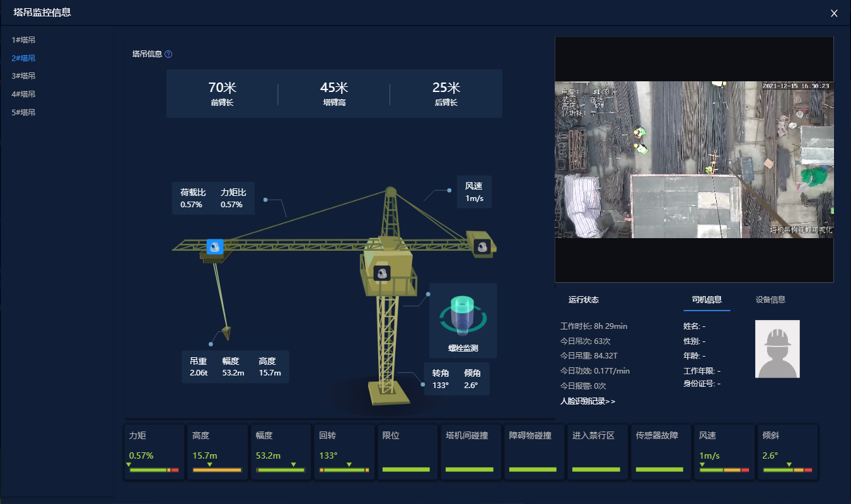Close the 塔吊监控信息 dialog

[x=834, y=13]
